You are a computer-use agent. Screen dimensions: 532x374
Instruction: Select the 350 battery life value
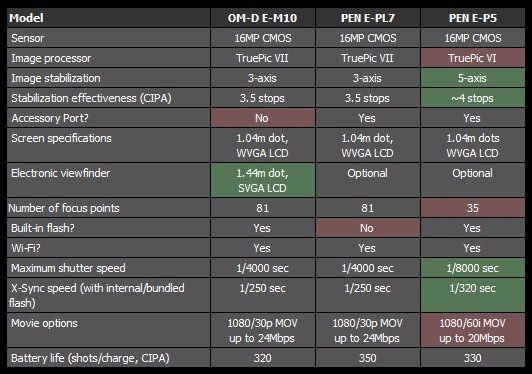pos(368,358)
